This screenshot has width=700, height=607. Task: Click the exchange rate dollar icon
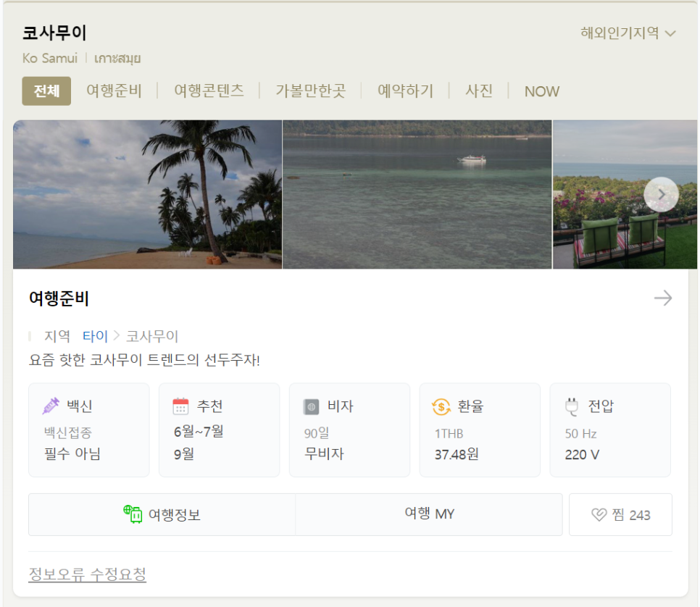[x=441, y=406]
